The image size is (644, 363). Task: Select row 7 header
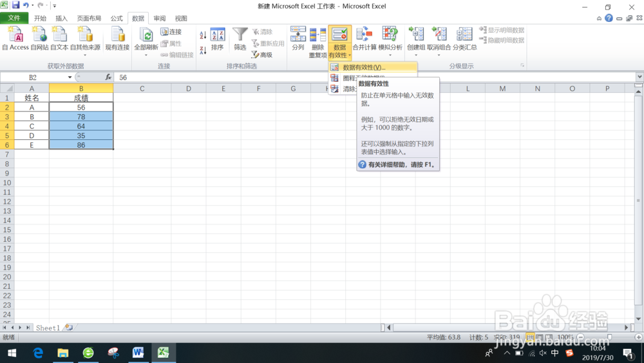point(7,154)
